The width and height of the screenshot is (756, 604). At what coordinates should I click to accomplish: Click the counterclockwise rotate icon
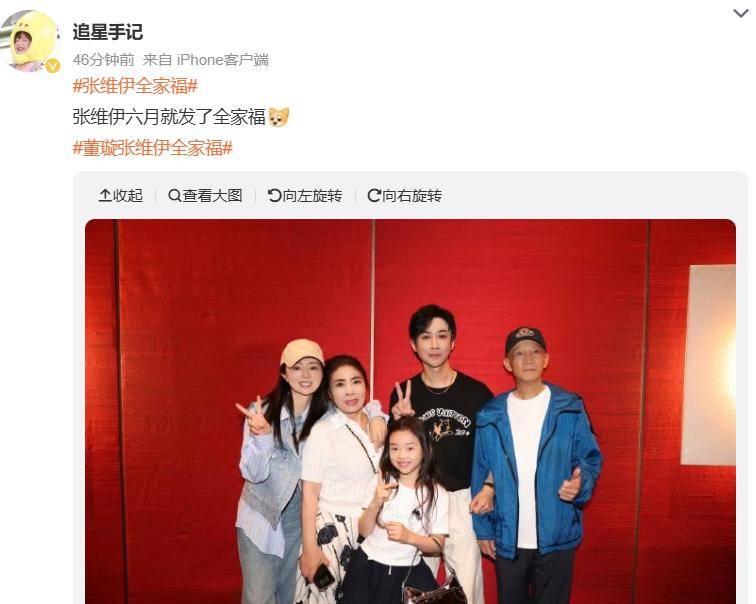point(274,195)
